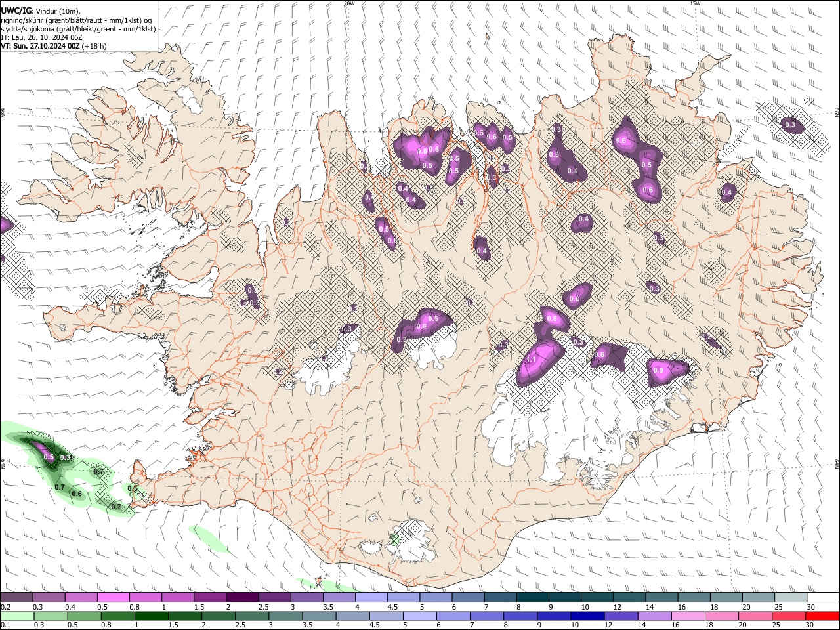840x630 pixels.
Task: Click the top legend swatch starting at 25
Action: point(791,598)
